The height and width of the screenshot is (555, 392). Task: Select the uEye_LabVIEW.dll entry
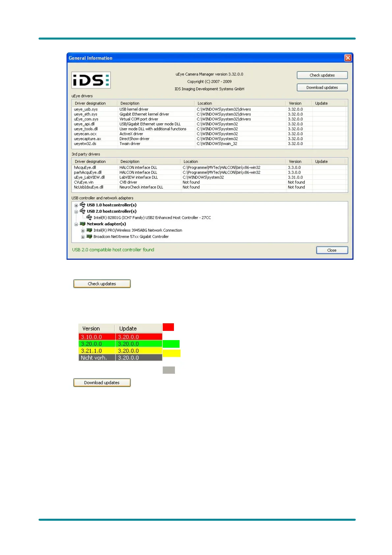pos(210,177)
